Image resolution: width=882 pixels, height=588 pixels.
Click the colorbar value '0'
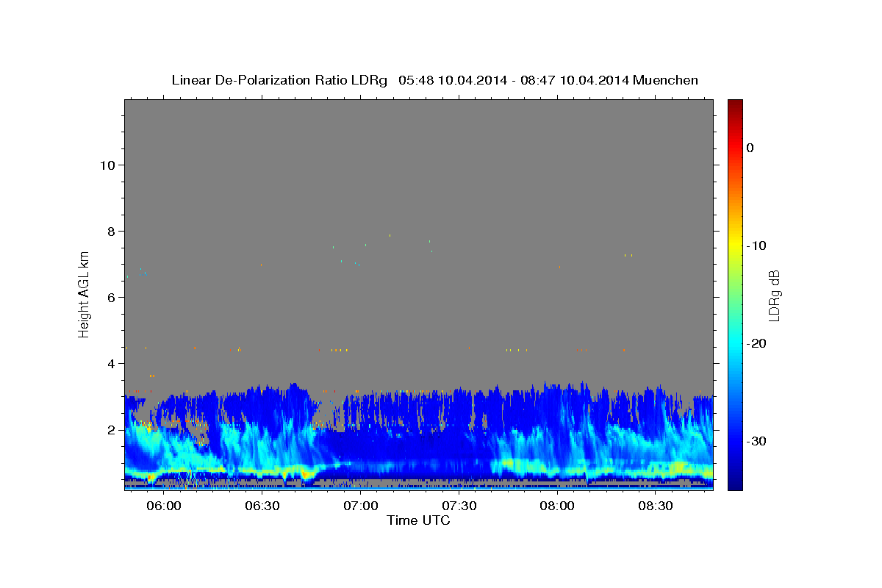pos(750,148)
